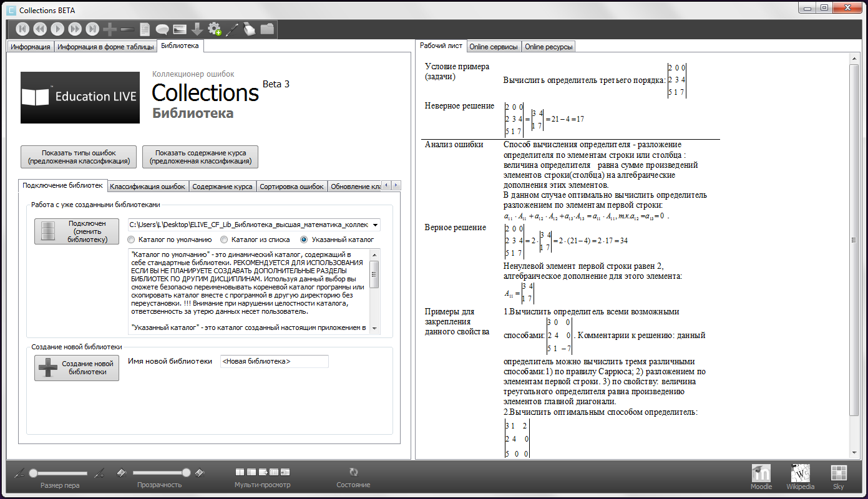Image resolution: width=868 pixels, height=499 pixels.
Task: Click the Имя новой библиотеки input field
Action: (274, 361)
